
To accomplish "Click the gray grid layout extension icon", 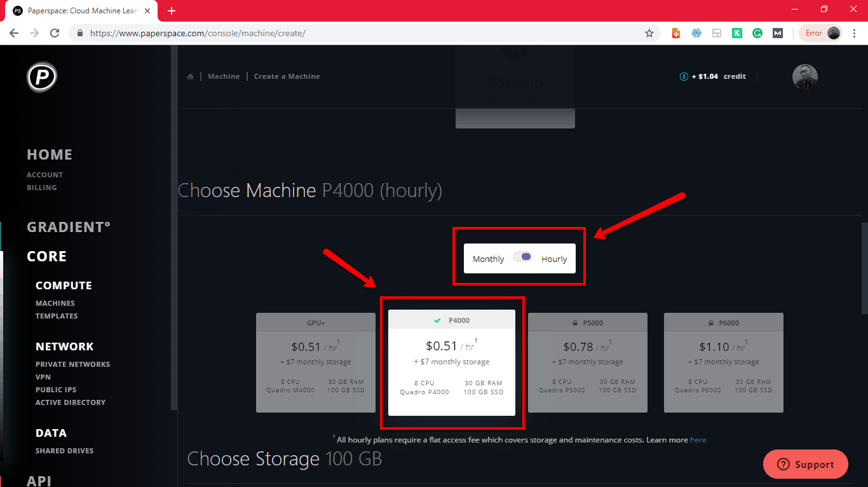I will point(717,33).
